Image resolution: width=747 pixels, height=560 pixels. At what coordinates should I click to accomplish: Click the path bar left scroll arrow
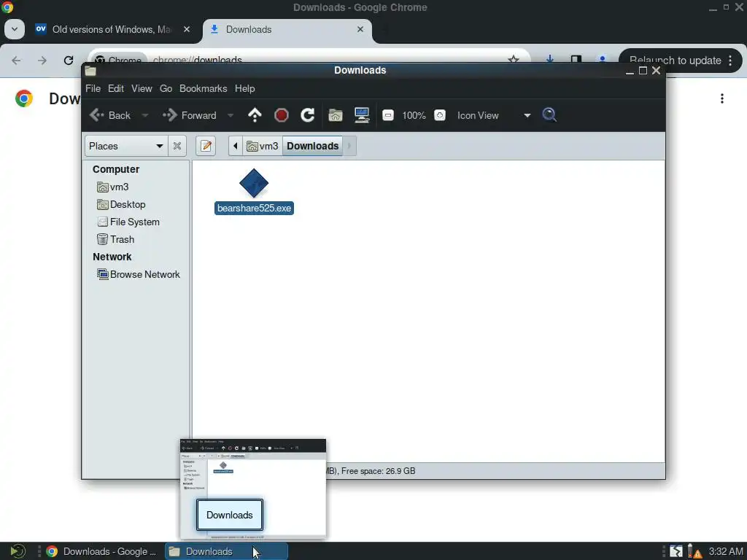click(x=236, y=146)
